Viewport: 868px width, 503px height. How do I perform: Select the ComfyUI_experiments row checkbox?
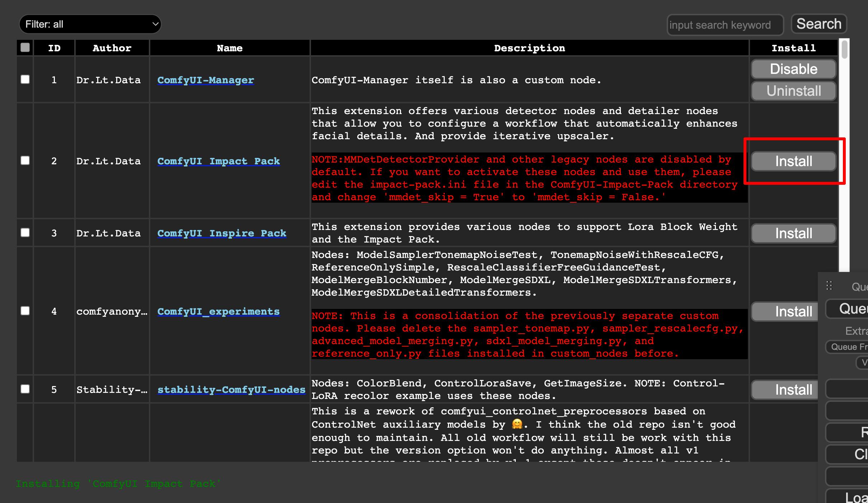(x=25, y=311)
